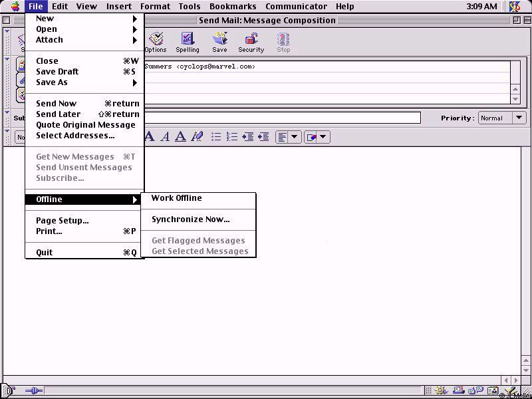Open the Inbox icon in the component bar
Viewport: 532px width, 399px height.
pos(459,391)
